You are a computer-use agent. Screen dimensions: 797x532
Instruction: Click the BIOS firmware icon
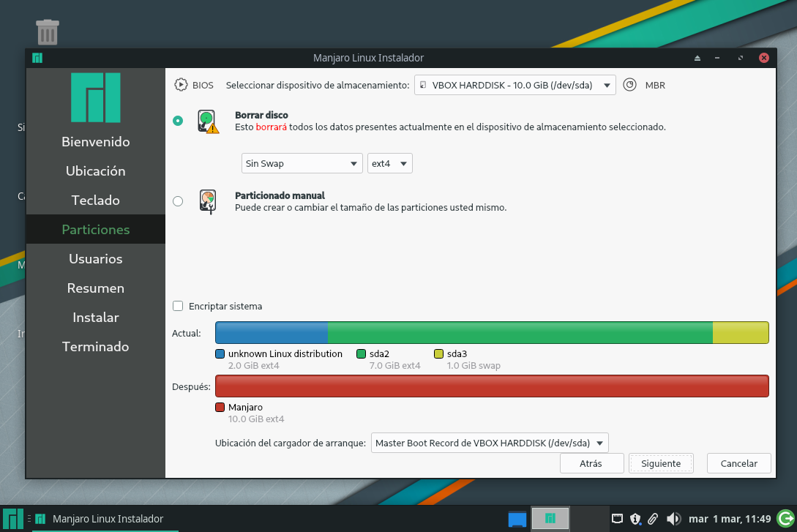(181, 85)
